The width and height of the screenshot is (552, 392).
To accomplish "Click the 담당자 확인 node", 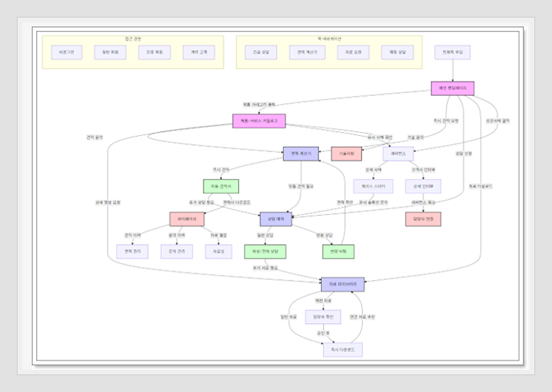I will point(323,317).
